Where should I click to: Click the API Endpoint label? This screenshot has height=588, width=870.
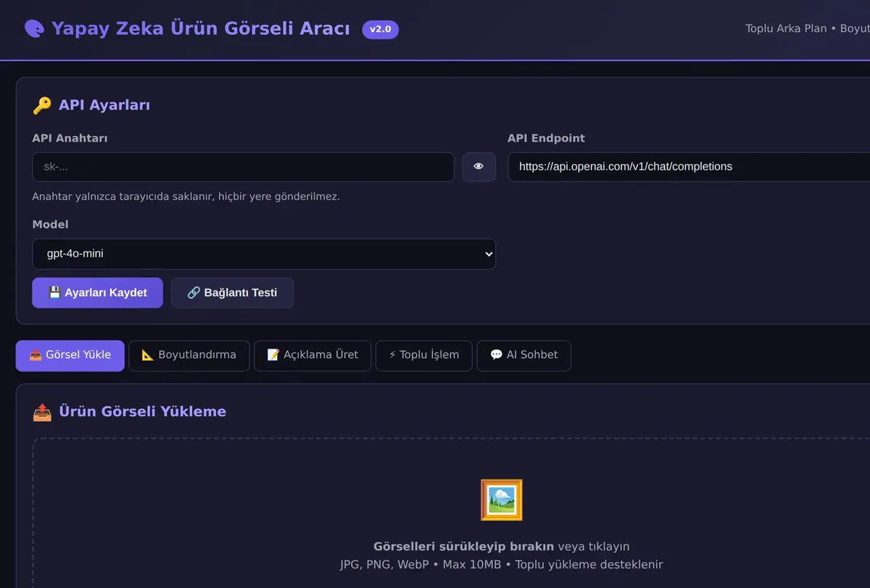546,138
